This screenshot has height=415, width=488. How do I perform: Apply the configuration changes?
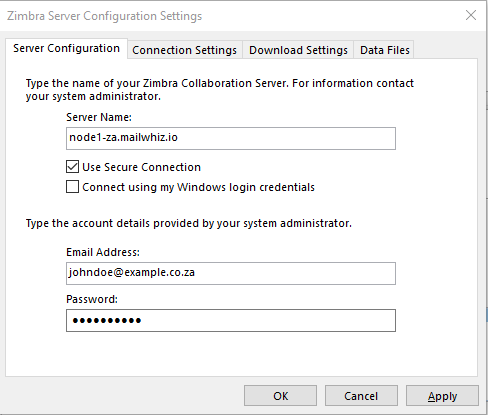pos(442,396)
